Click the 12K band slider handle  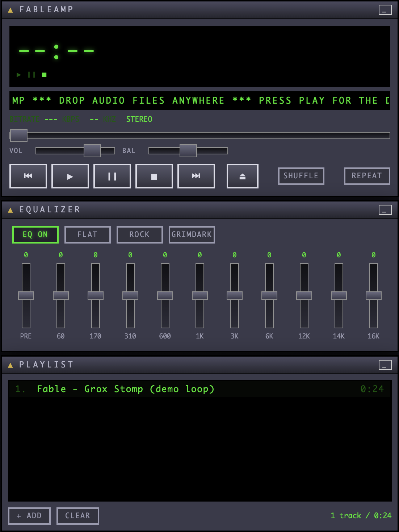click(304, 296)
